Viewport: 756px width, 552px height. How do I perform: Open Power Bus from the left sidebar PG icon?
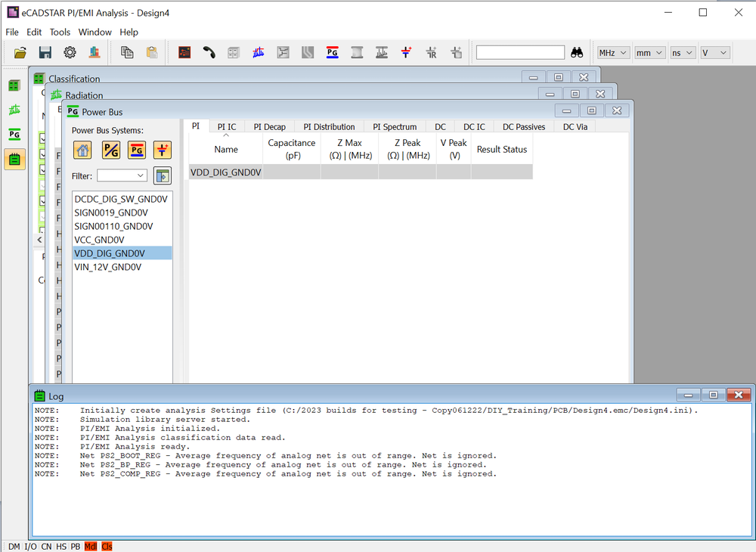pyautogui.click(x=14, y=134)
